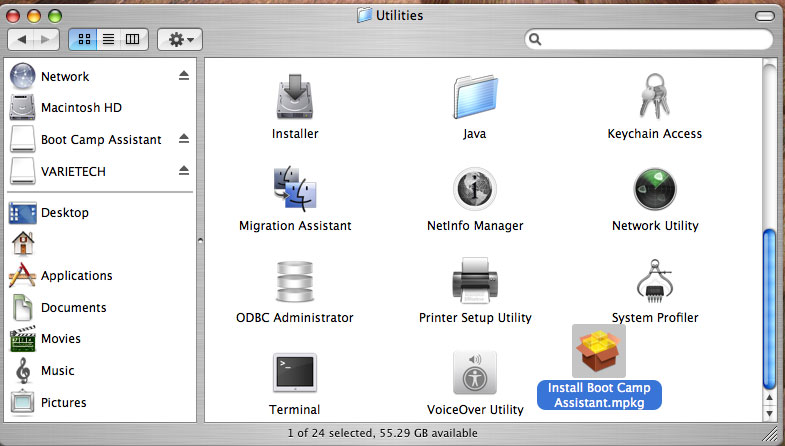Open Applications icon in sidebar
The image size is (785, 446).
(23, 275)
